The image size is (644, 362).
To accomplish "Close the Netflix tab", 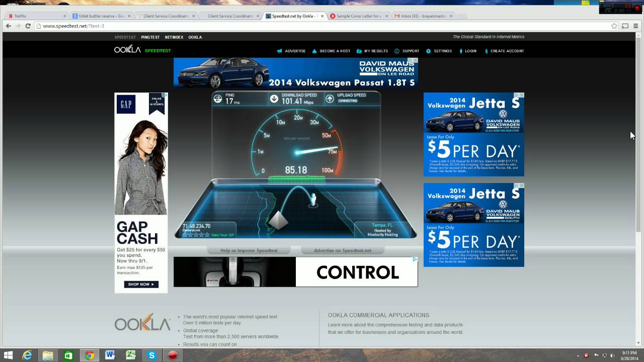I will click(x=64, y=16).
